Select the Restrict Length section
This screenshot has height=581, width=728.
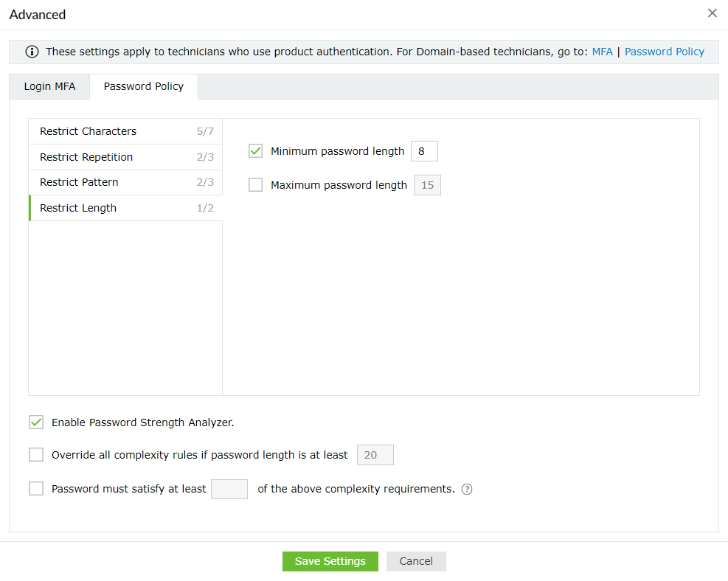[x=125, y=208]
